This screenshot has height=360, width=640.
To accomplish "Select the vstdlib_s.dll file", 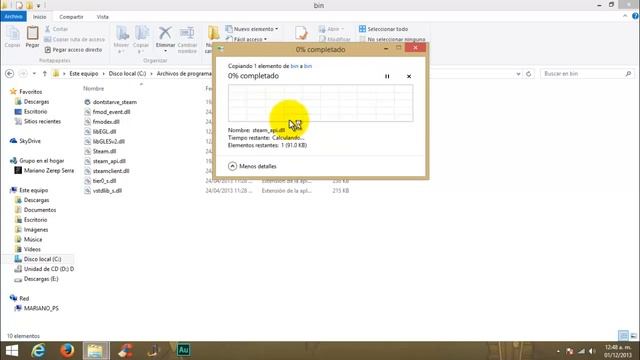I will 103,191.
